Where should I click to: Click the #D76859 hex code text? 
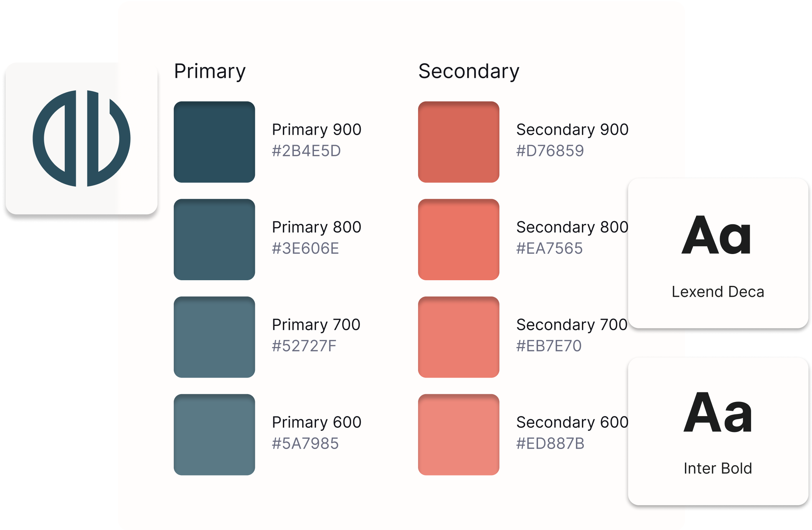pos(550,151)
